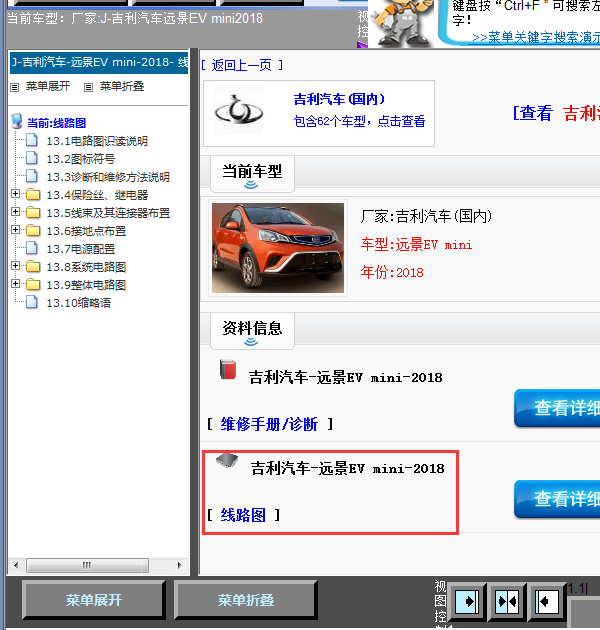Click the folder icon for 13.5线束及其连接器布置
This screenshot has width=600, height=630.
click(x=33, y=213)
